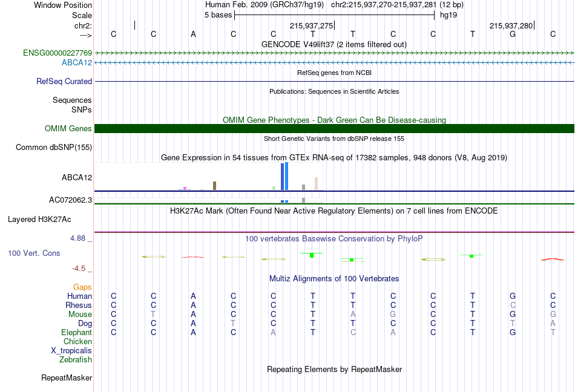Select the Mouse species row label
The width and height of the screenshot is (575, 392).
[x=80, y=315]
